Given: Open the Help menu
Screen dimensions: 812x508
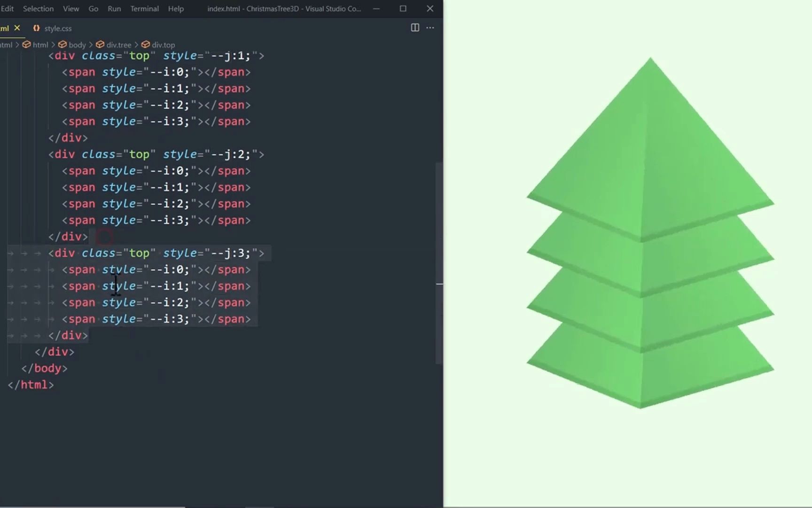Looking at the screenshot, I should point(176,8).
